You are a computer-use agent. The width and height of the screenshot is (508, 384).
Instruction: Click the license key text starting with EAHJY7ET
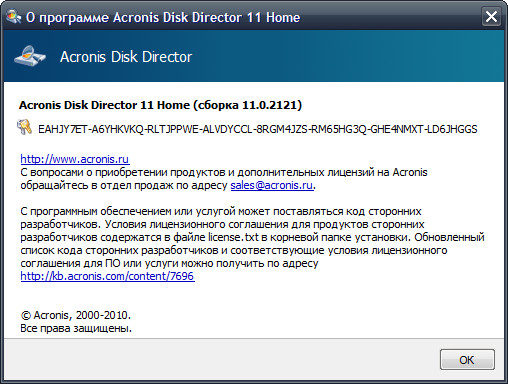258,129
